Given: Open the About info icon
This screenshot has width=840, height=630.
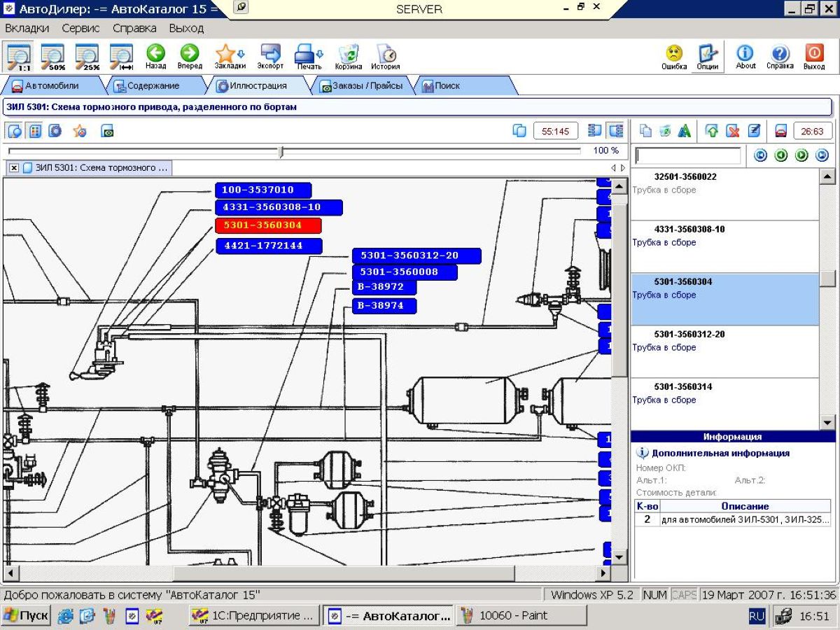Looking at the screenshot, I should [x=745, y=57].
